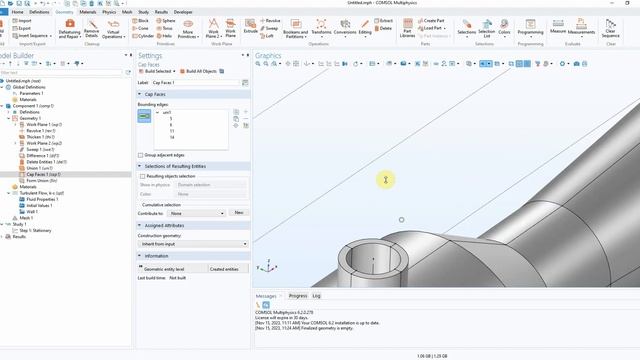Add a Cone primitive

(140, 29)
